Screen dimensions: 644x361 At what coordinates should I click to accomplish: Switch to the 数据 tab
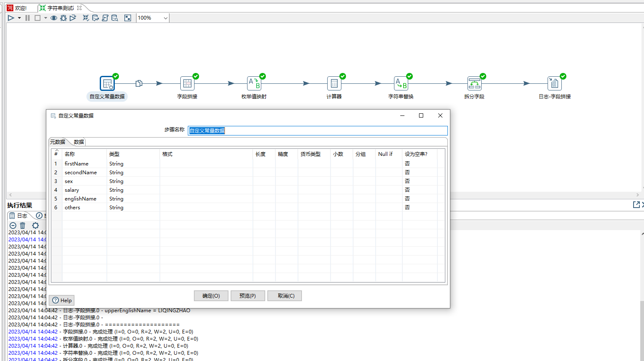click(78, 142)
